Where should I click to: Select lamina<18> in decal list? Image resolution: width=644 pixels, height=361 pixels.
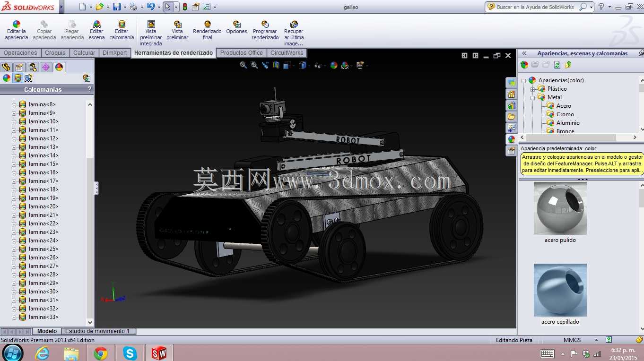tap(44, 189)
